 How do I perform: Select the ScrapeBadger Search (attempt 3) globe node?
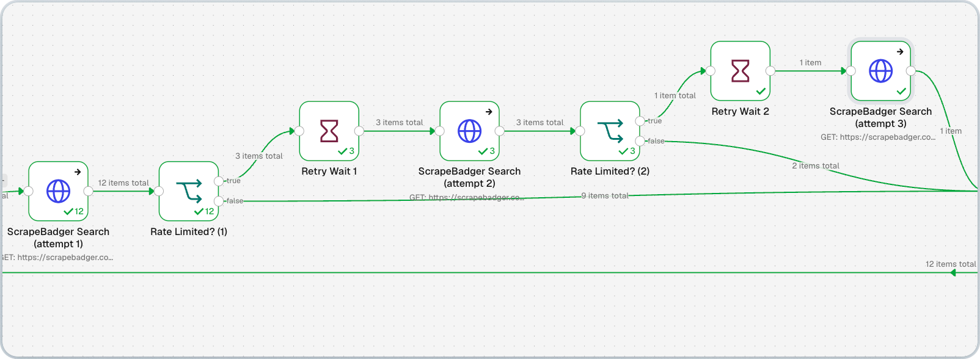881,71
